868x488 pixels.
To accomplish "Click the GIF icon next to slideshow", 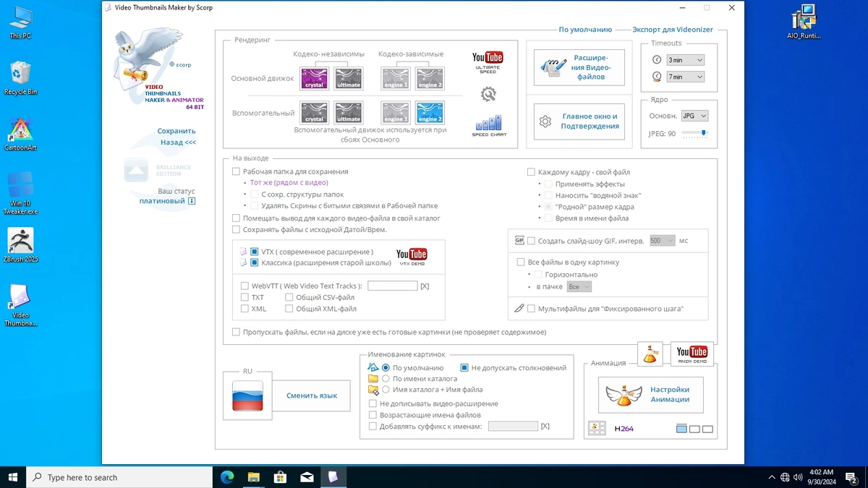I will click(519, 240).
